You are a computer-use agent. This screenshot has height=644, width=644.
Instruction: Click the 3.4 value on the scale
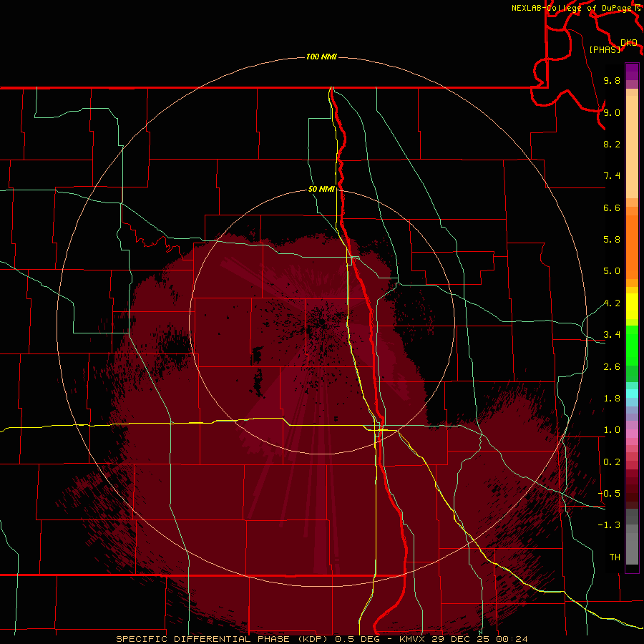(x=612, y=335)
